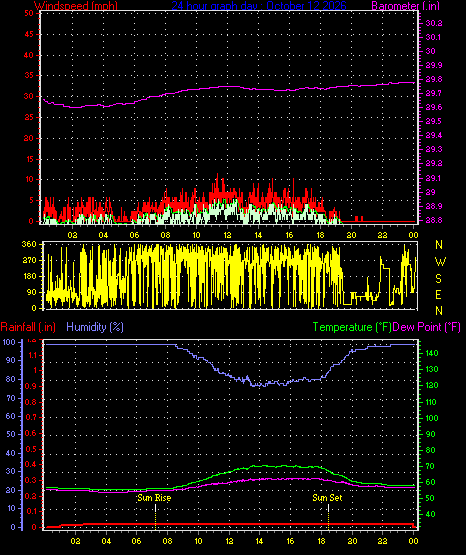Click rainfall axis value 0.6
This screenshot has width=466, height=555.
pyautogui.click(x=31, y=433)
